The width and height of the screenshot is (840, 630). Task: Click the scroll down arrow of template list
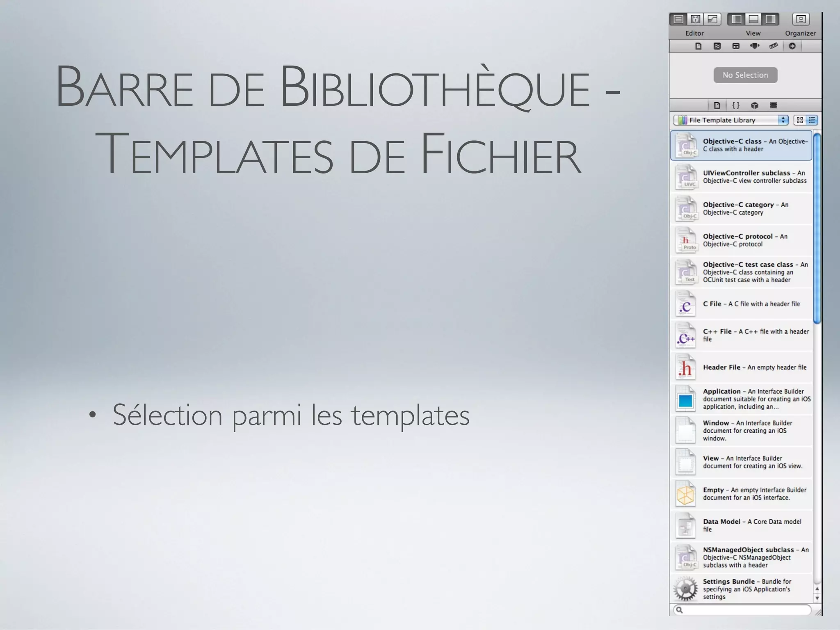tap(817, 598)
